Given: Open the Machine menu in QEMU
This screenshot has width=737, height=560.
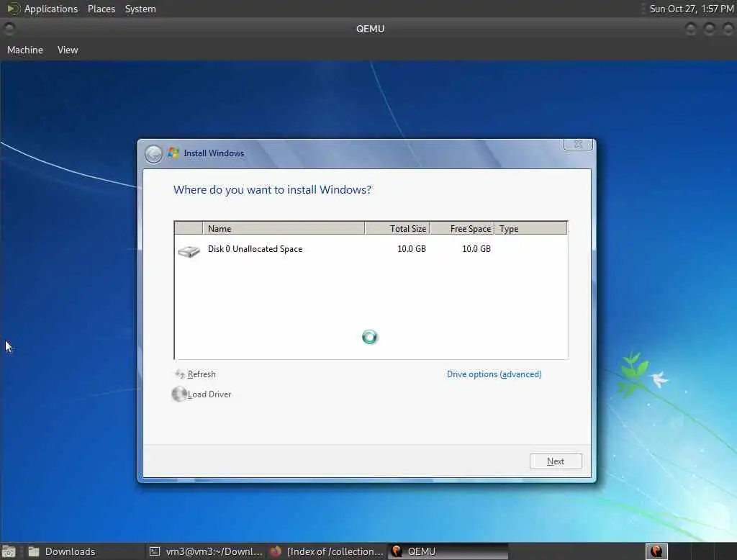Looking at the screenshot, I should coord(25,50).
